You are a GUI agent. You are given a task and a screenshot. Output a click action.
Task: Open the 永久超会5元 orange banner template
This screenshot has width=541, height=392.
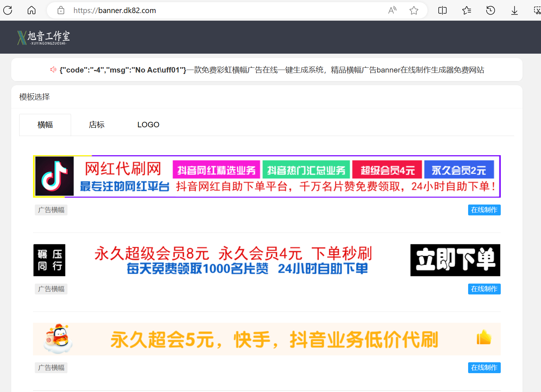point(267,339)
